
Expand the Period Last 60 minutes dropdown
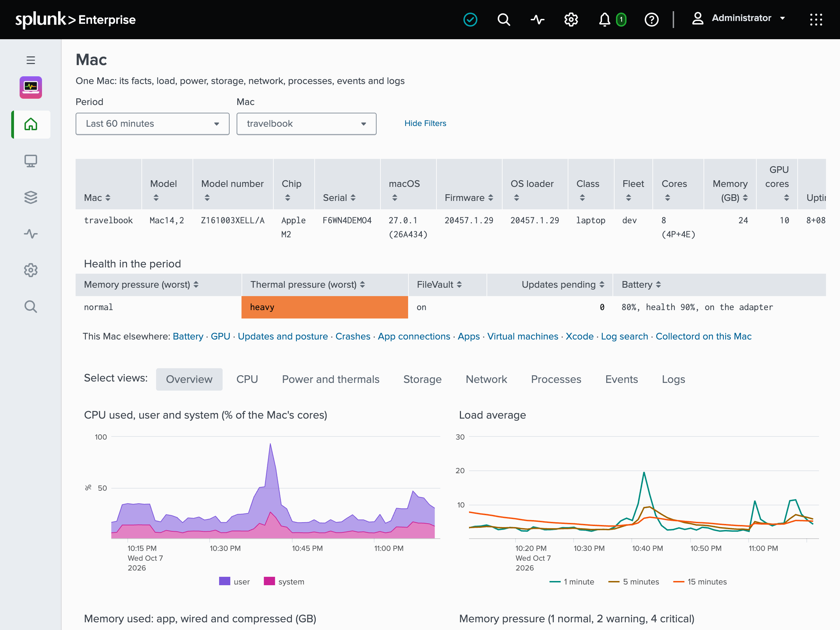(x=153, y=124)
